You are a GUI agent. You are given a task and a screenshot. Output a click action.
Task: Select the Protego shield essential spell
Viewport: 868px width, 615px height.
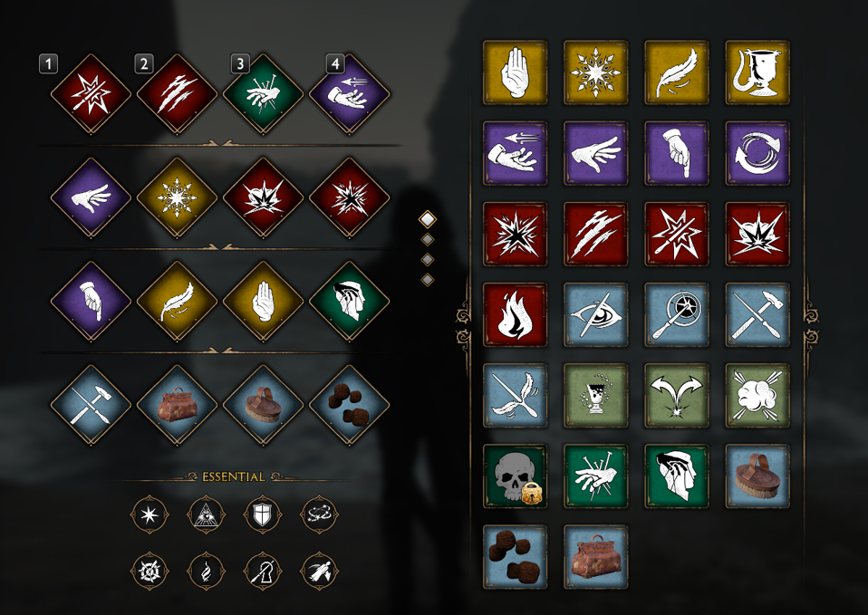pos(263,514)
